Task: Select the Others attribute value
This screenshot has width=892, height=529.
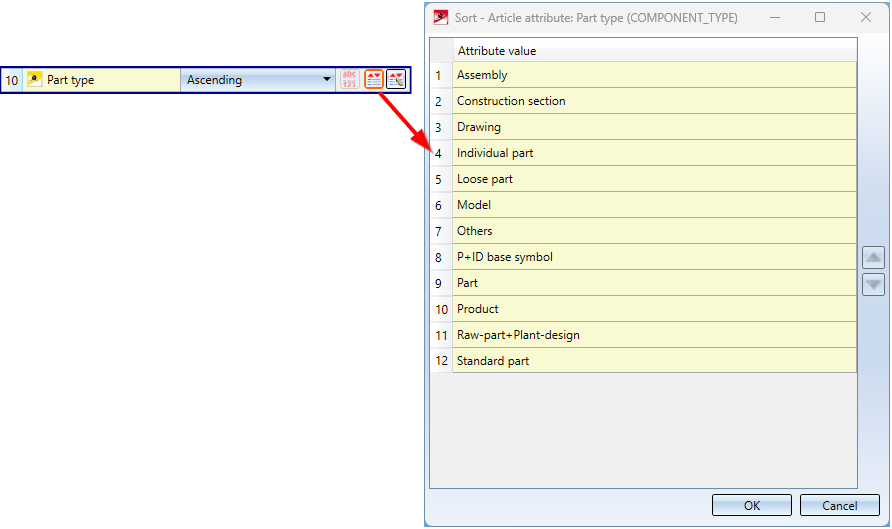Action: [x=654, y=231]
